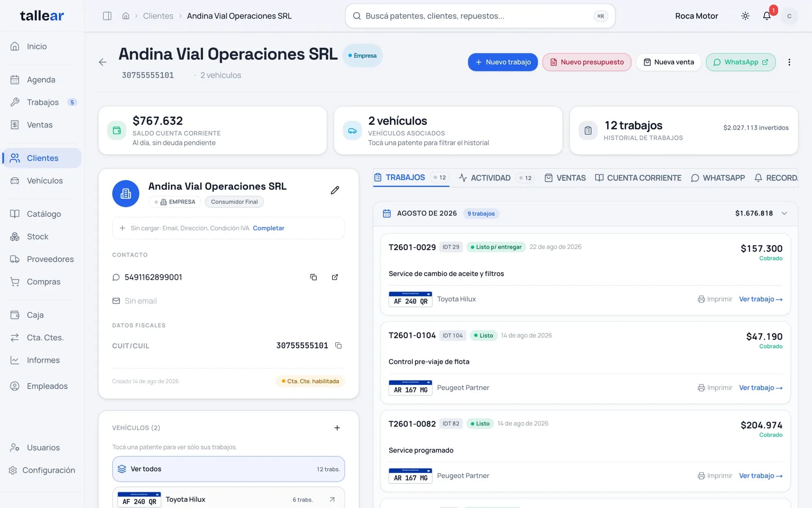Toggle the sidebar panel icon
This screenshot has height=508, width=812.
coord(107,16)
